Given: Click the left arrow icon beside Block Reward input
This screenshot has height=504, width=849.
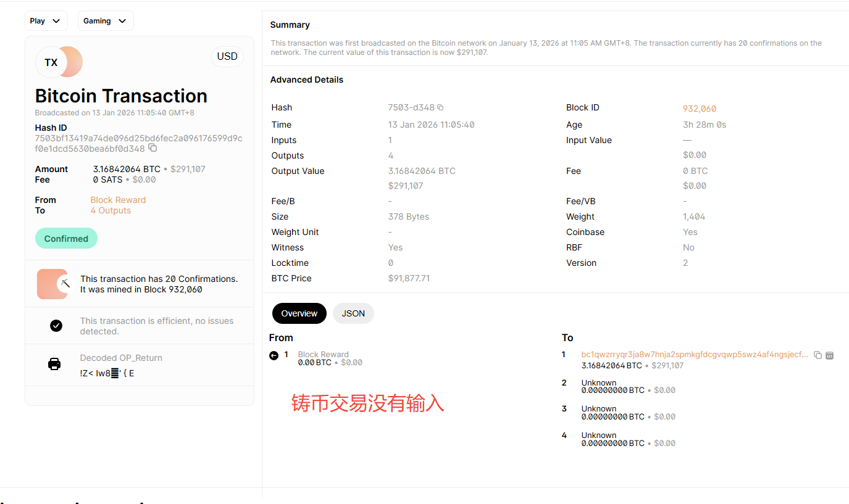Looking at the screenshot, I should pyautogui.click(x=274, y=355).
